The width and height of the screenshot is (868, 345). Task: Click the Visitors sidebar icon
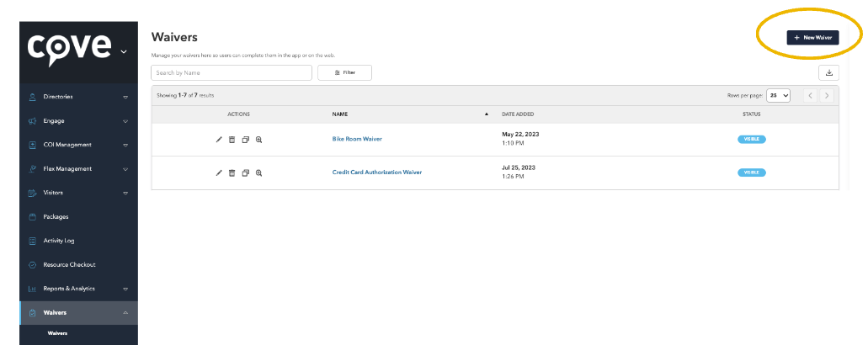(x=32, y=193)
